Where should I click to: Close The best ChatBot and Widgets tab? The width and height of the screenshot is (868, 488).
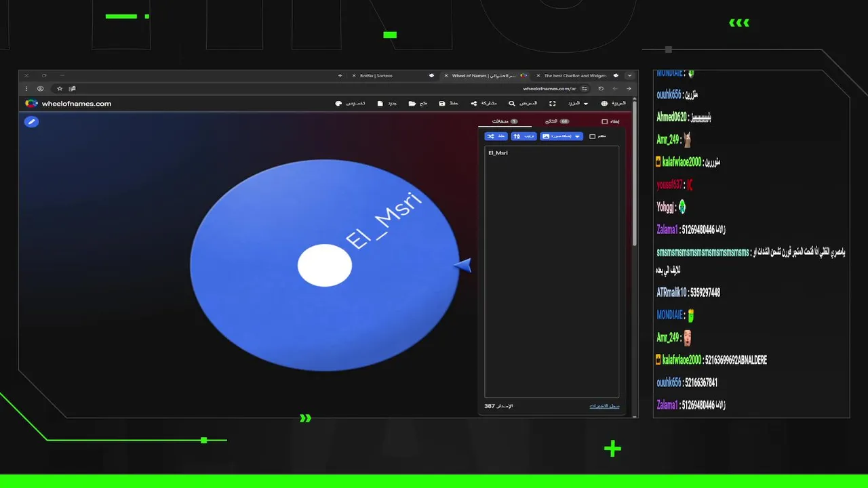pyautogui.click(x=538, y=75)
